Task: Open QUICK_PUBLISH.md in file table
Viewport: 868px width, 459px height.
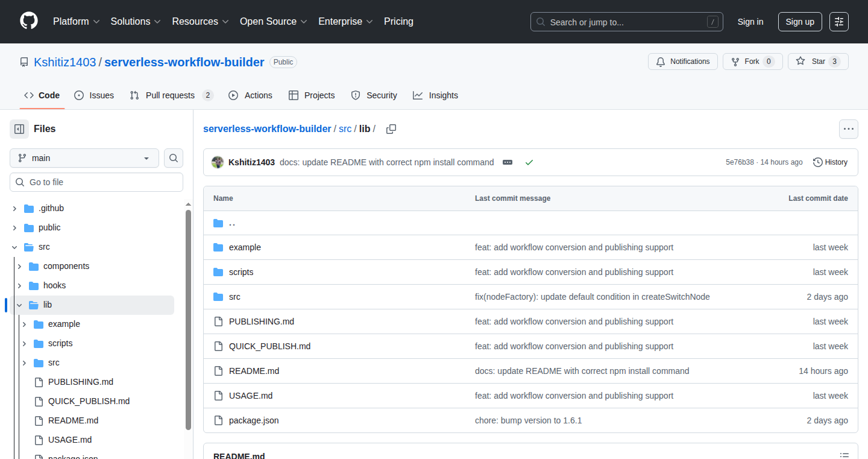Action: tap(269, 346)
